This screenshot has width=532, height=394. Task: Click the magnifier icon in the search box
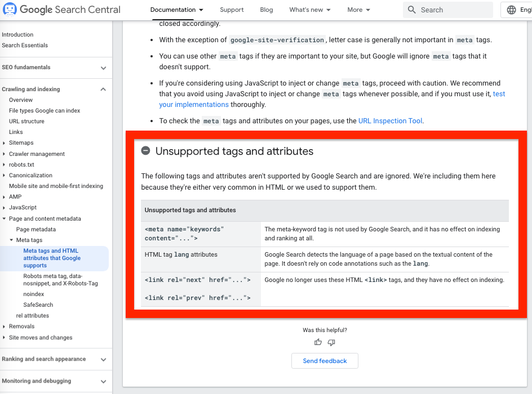pyautogui.click(x=411, y=10)
